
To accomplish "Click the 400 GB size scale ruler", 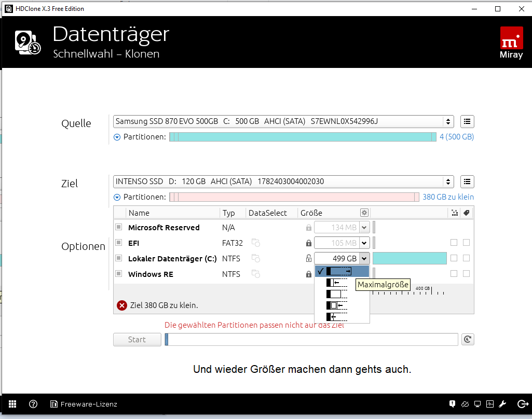I will (x=408, y=290).
